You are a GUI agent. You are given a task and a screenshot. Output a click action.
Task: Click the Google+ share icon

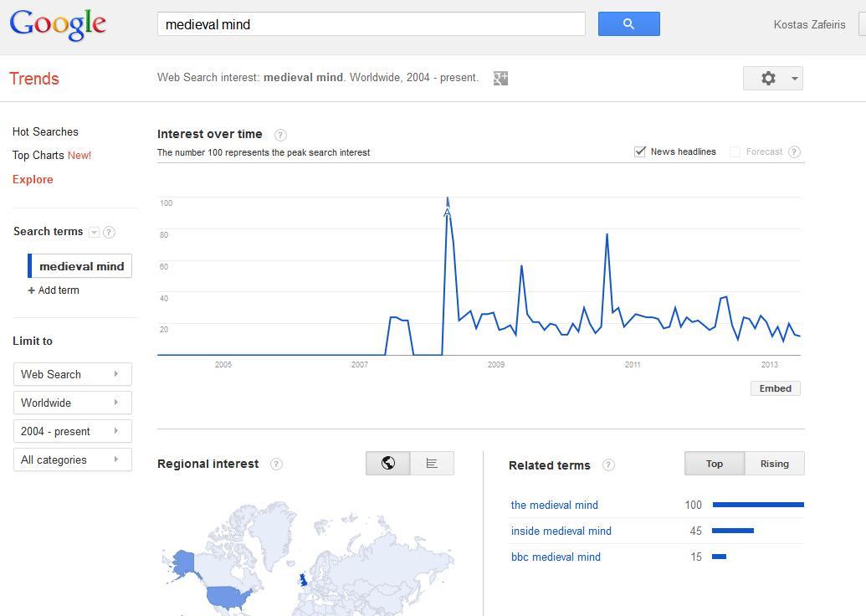coord(500,78)
